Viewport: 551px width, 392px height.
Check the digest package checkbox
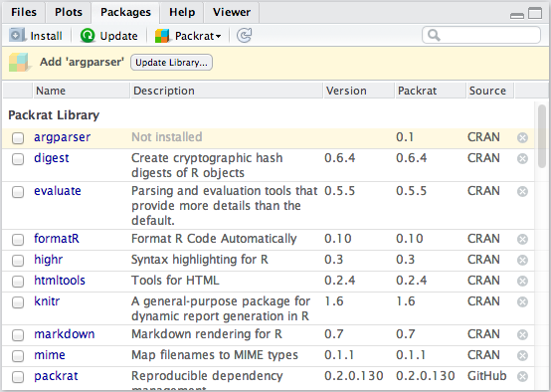tap(18, 159)
